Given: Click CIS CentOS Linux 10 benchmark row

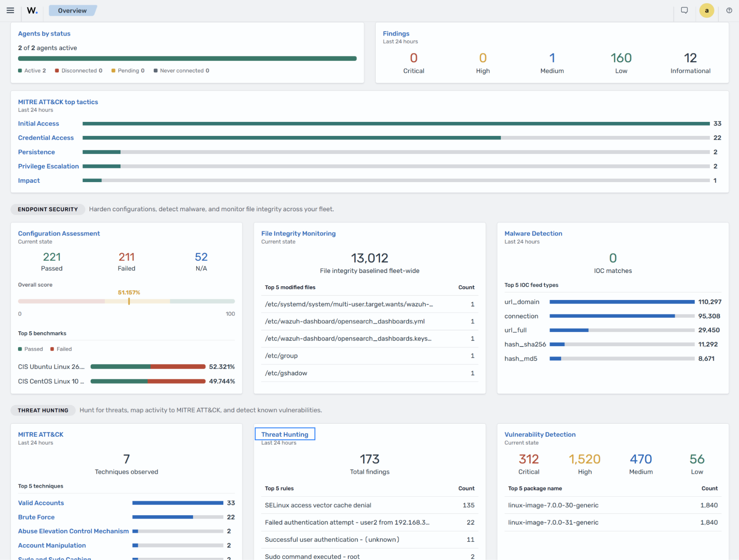Looking at the screenshot, I should click(x=126, y=381).
